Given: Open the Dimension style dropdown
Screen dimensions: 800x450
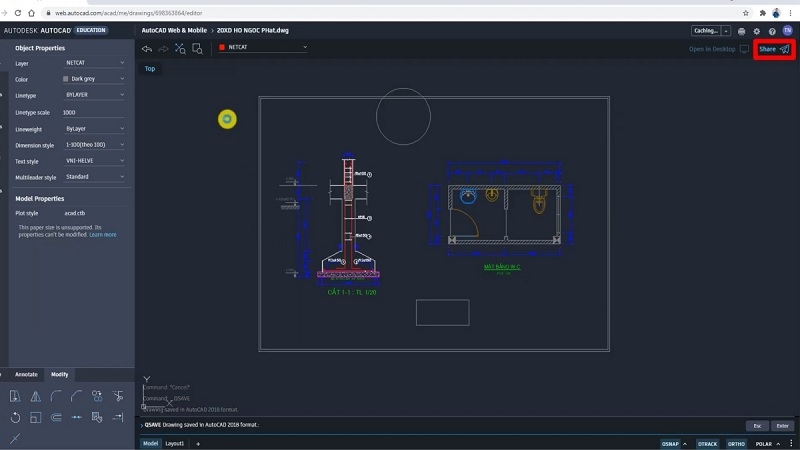Looking at the screenshot, I should (x=94, y=145).
